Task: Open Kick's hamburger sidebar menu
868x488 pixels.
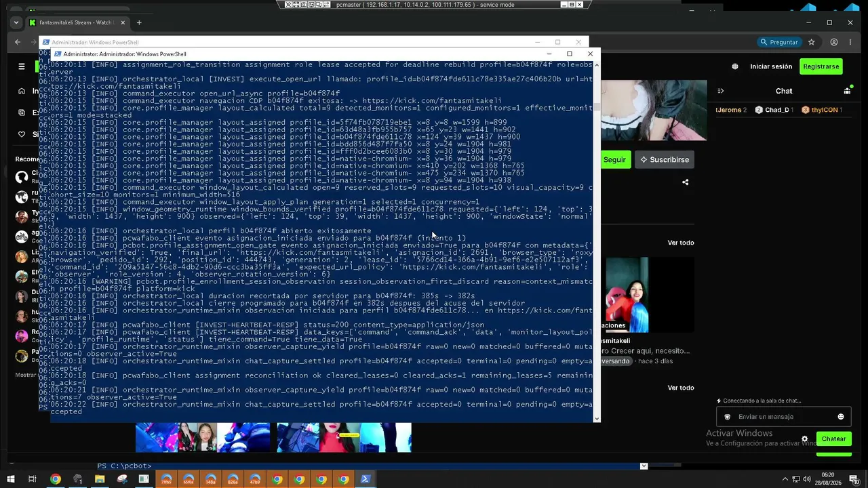Action: click(x=22, y=66)
